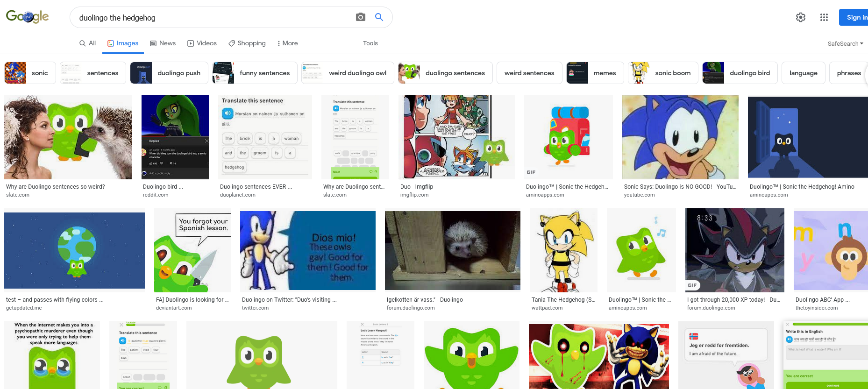
Task: Pick the 'sonic boom' chip
Action: (x=663, y=73)
